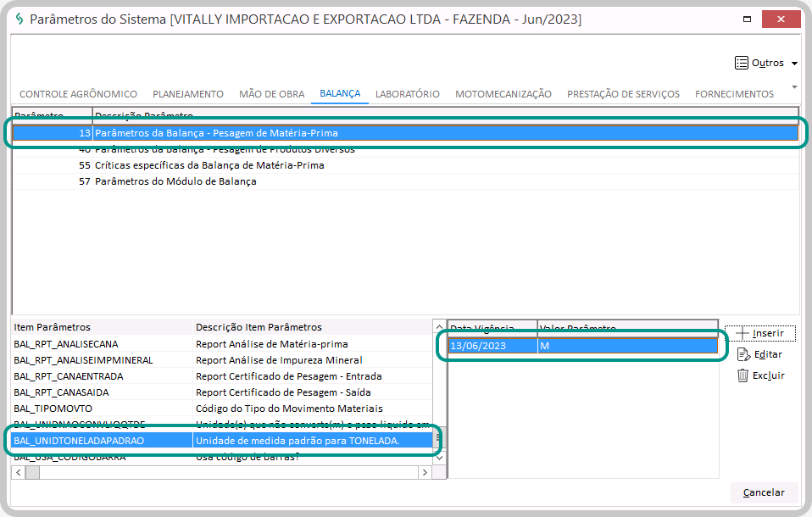
Task: Click the horizontal scrollbar thumb
Action: [32, 472]
